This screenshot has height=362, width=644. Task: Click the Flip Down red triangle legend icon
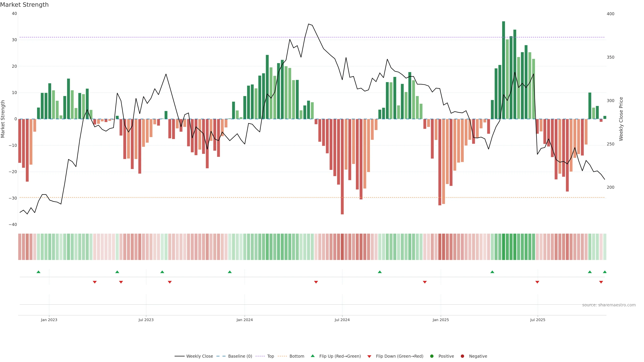click(369, 356)
